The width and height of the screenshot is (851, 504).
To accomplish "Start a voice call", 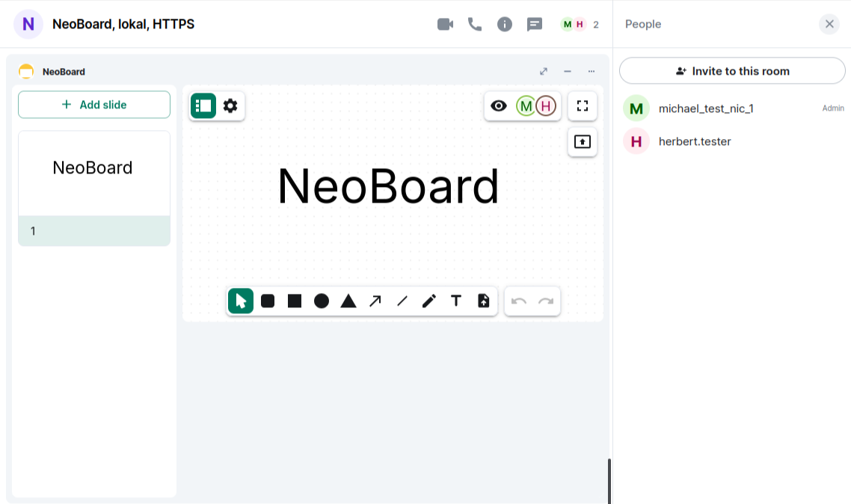I will pos(475,25).
